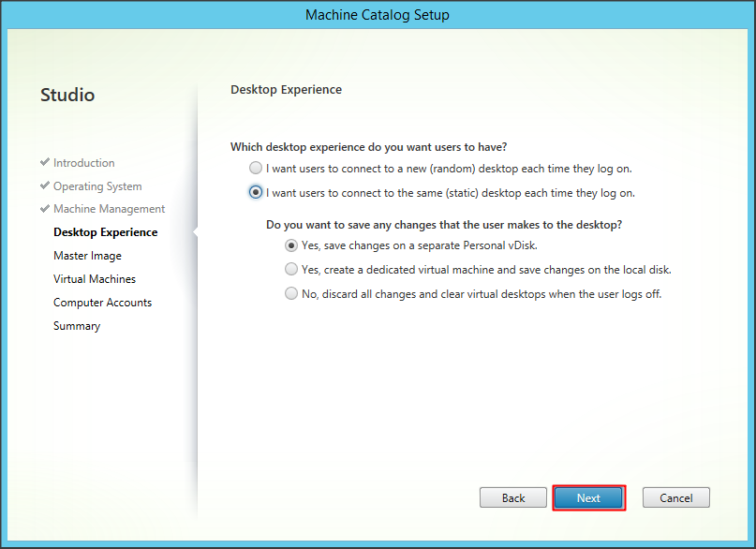This screenshot has width=756, height=549.
Task: Choose save changes on separate Personal vDisk
Action: point(291,245)
